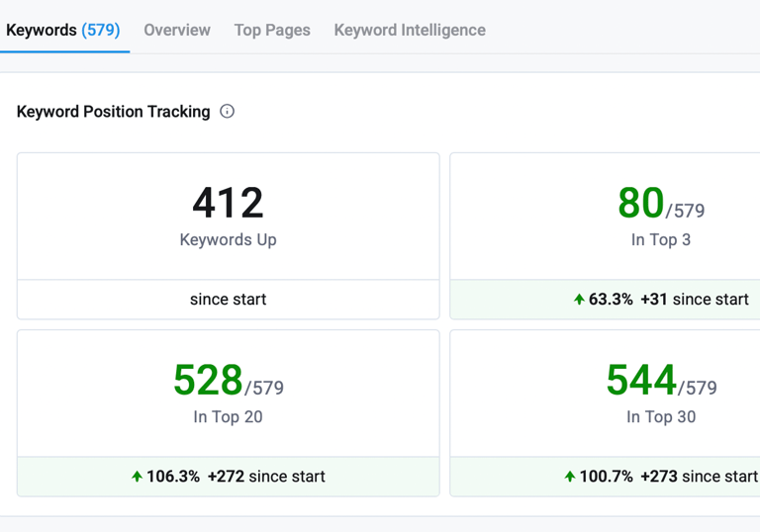This screenshot has width=760, height=532.
Task: Select the 80/579 In Top 3 card
Action: coord(605,236)
